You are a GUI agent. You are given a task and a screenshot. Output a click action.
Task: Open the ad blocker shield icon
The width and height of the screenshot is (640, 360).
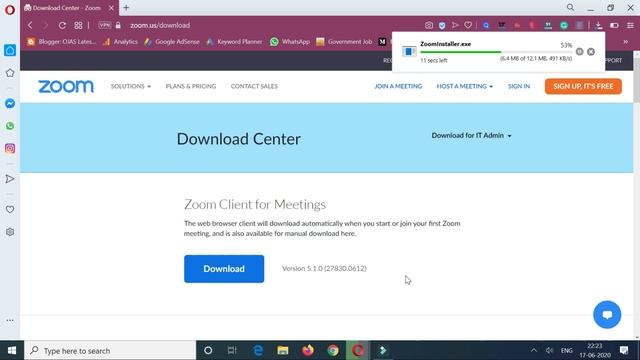442,25
